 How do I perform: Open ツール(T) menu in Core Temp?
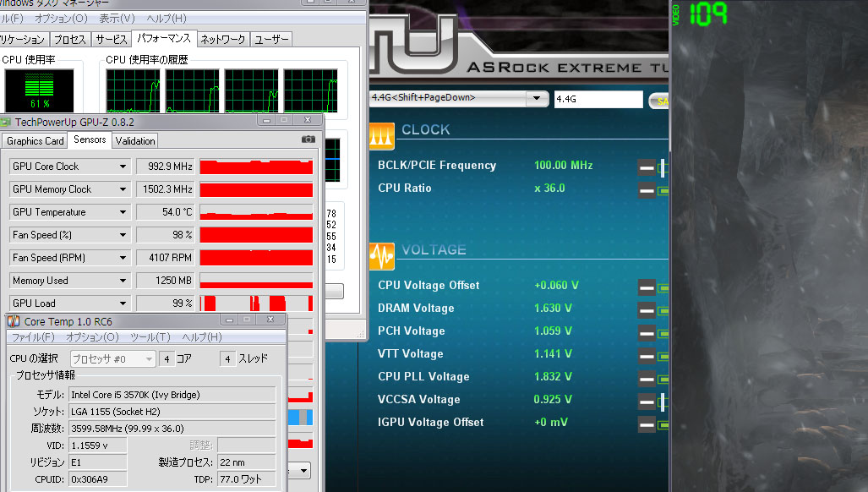pyautogui.click(x=150, y=337)
